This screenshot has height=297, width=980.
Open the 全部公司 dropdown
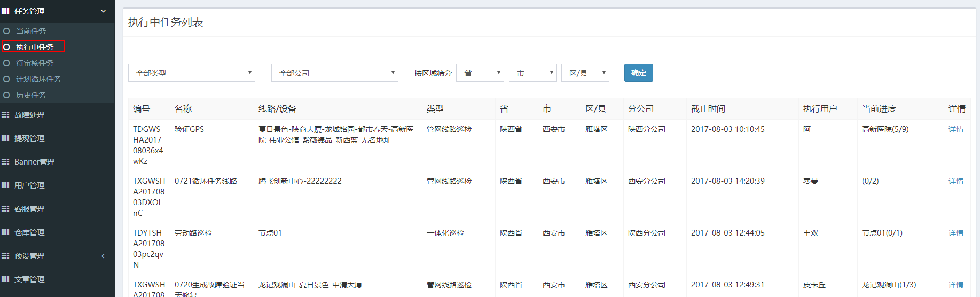click(x=335, y=73)
